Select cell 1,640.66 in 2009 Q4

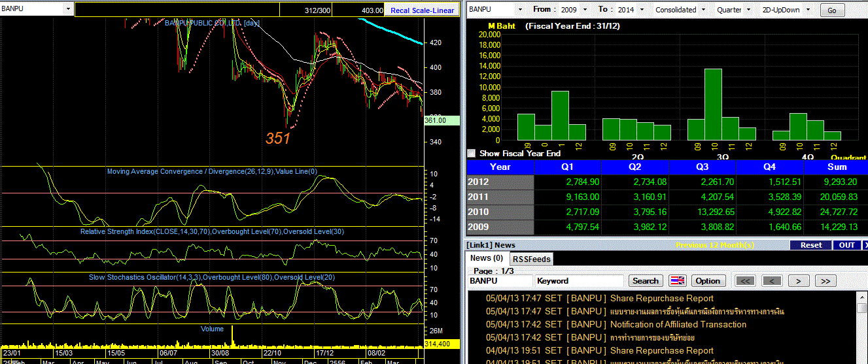769,227
